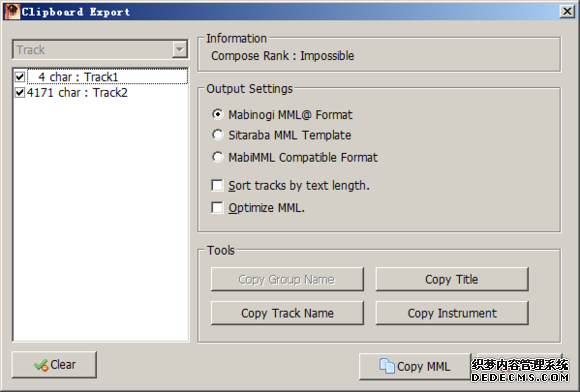Screen dimensions: 580x392
Task: Click empty area of track list
Action: pyautogui.click(x=100, y=222)
